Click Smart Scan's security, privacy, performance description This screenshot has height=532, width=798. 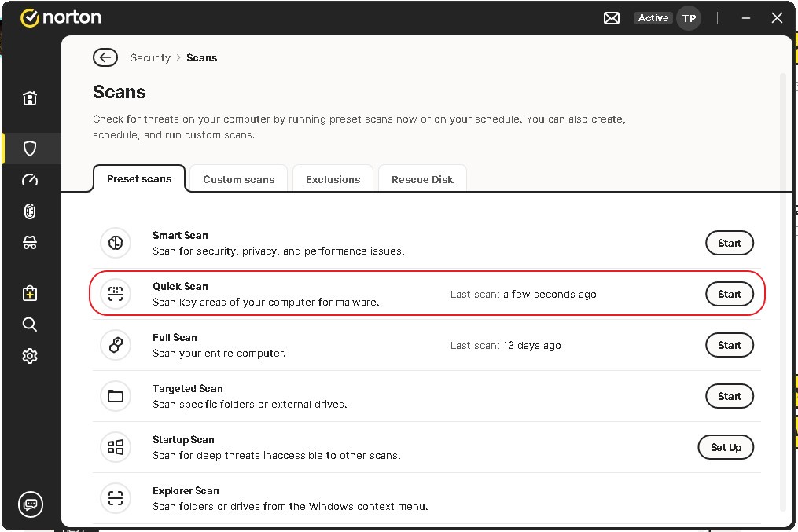[278, 251]
